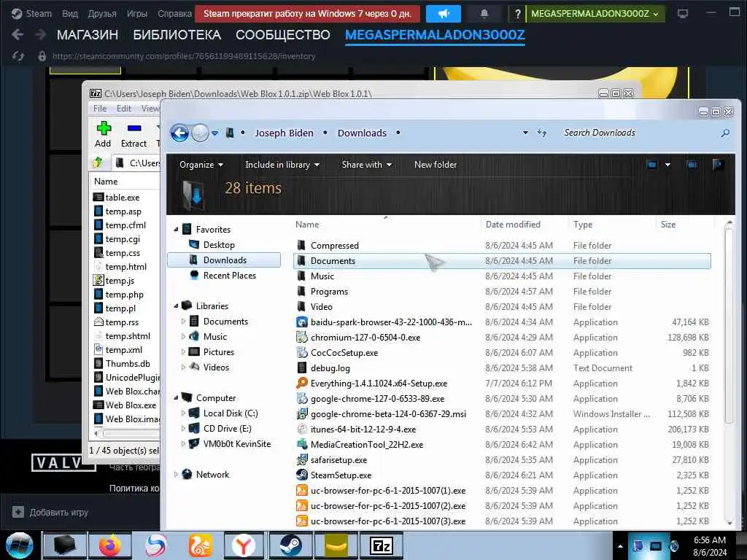Viewport: 747px width, 560px height.
Task: Select Thumbs.db in 7-Zip list
Action: pyautogui.click(x=128, y=364)
